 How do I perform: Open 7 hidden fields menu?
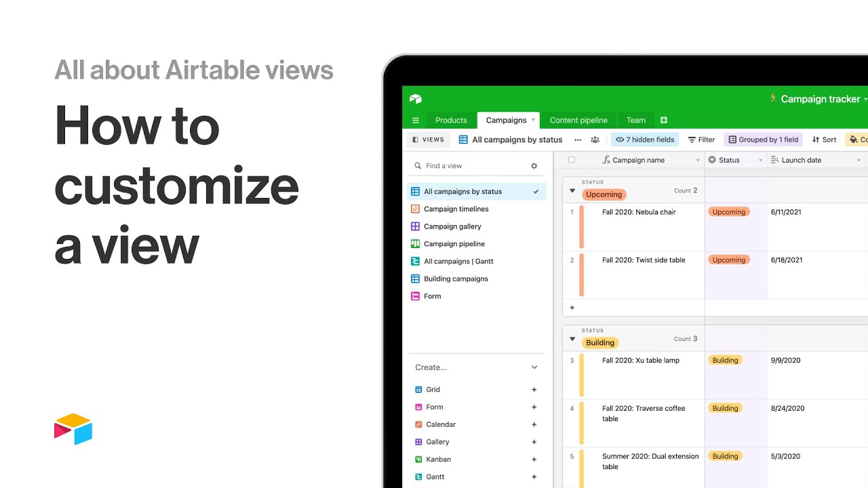(x=645, y=140)
